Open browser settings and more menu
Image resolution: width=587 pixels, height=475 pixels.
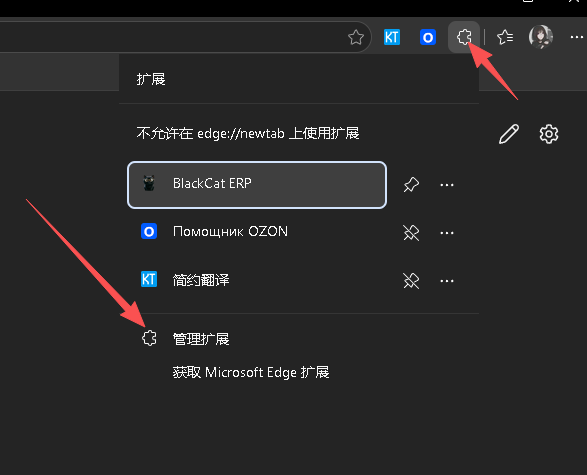point(577,37)
